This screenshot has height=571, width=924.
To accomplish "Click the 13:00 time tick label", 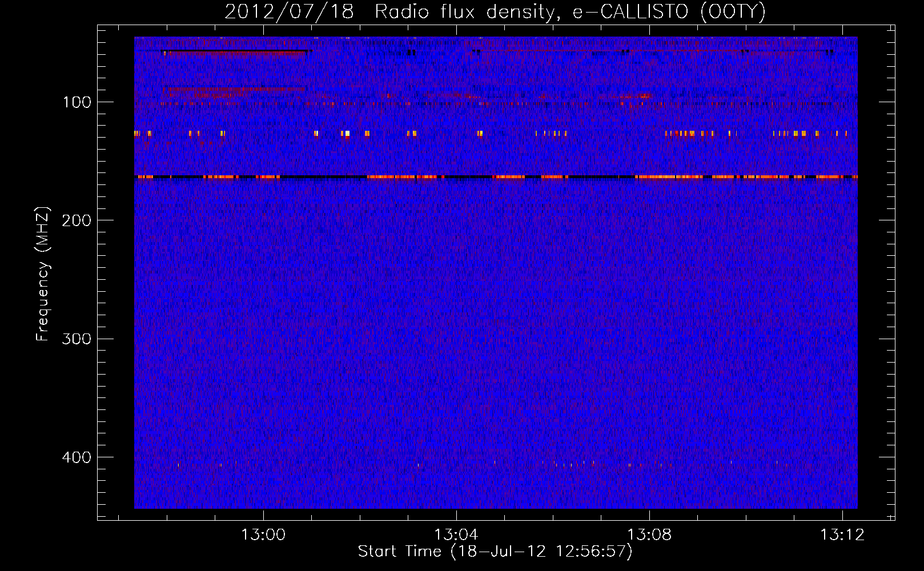I will [263, 535].
